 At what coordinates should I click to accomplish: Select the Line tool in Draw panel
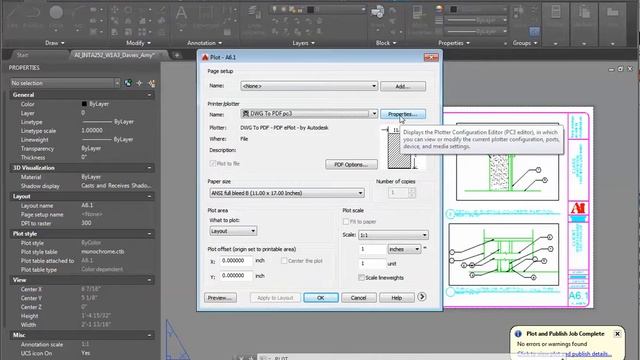[13, 16]
